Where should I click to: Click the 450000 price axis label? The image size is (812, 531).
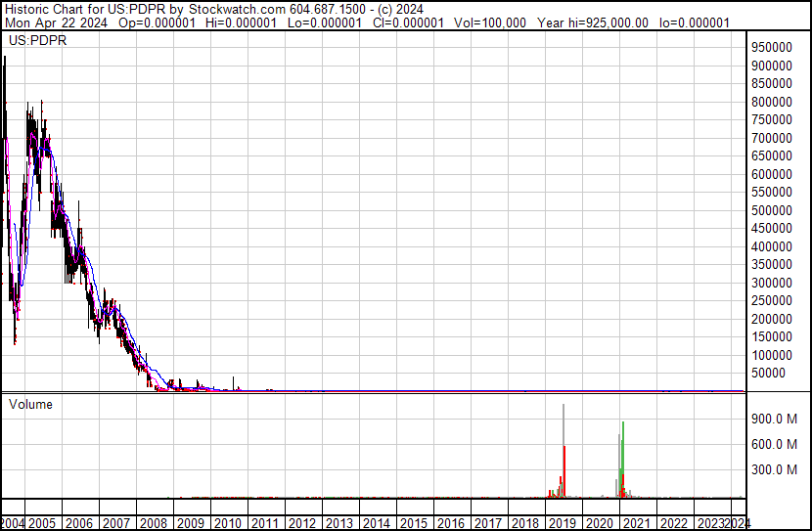[772, 228]
